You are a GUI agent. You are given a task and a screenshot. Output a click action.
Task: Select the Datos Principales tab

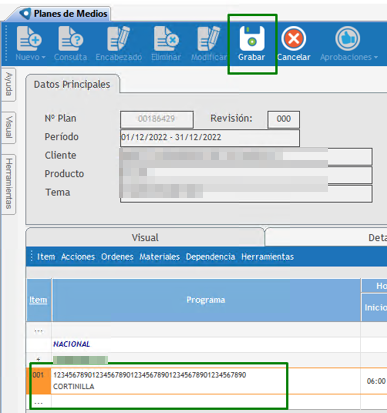pos(72,84)
